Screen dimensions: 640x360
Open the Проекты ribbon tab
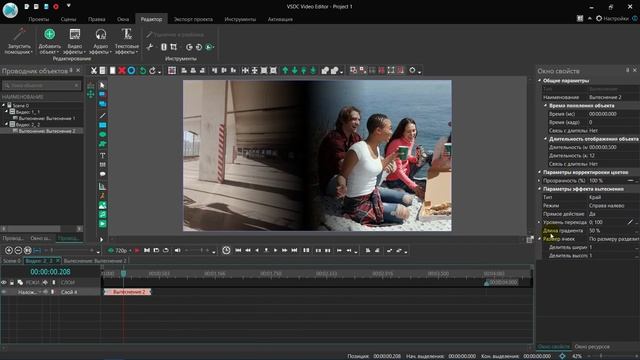coord(39,19)
